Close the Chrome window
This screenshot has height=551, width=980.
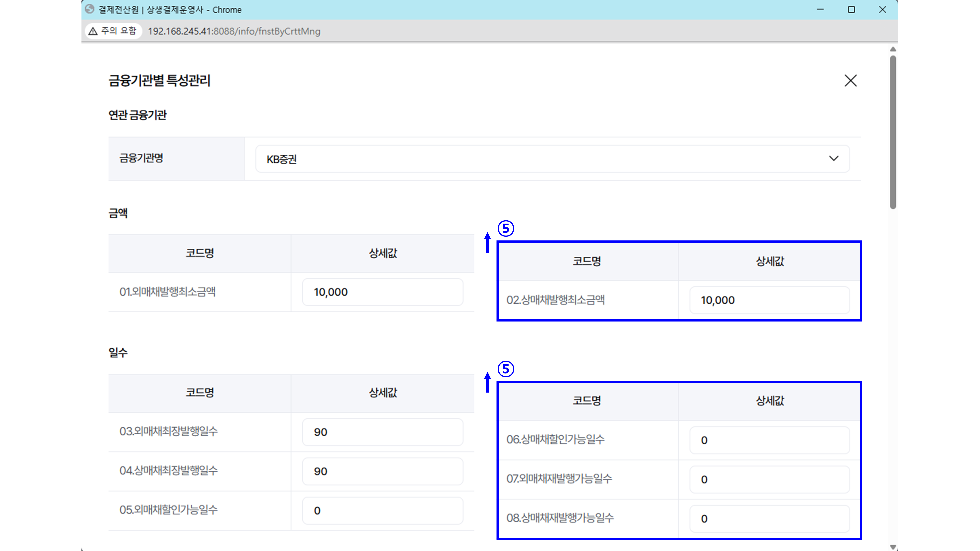tap(883, 10)
